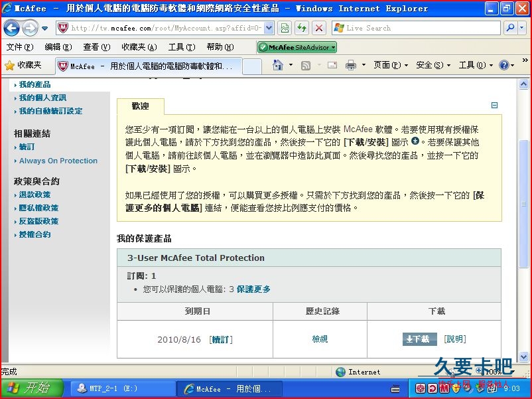Open the 反盜版政策 link
The height and width of the screenshot is (399, 532).
point(38,221)
